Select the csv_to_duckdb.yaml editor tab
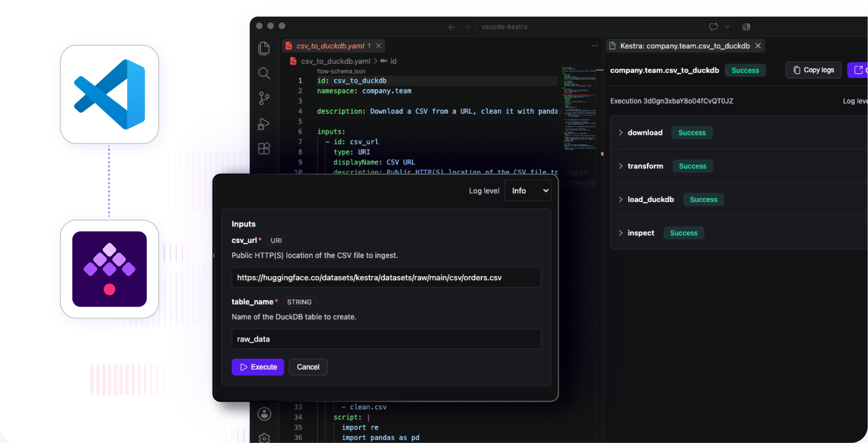Screen dimensions: 868x443 pos(334,46)
